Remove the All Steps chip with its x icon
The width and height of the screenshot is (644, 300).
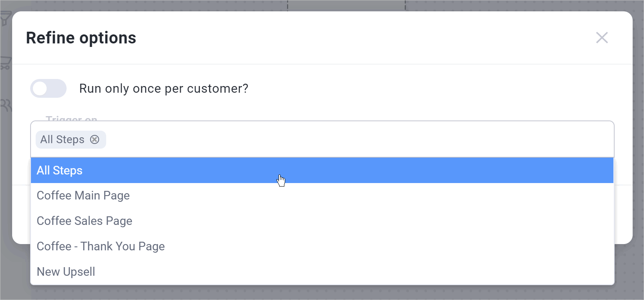(x=95, y=140)
